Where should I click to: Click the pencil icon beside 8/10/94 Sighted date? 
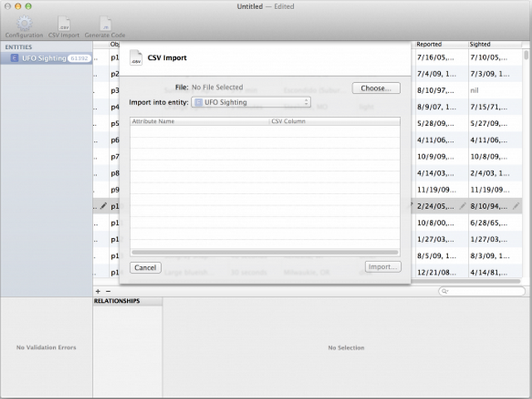515,206
